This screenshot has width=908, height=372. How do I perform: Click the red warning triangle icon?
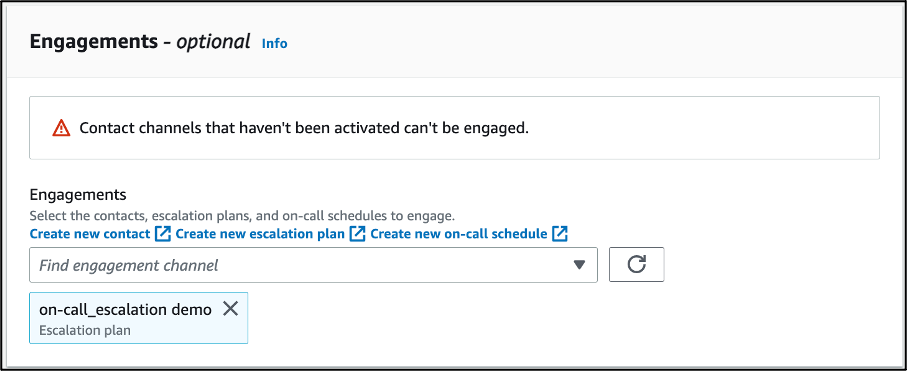61,128
